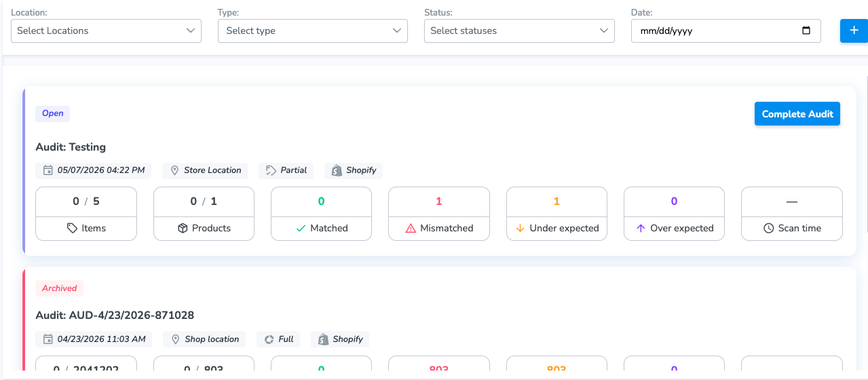Click the Store Location tag text

pos(212,170)
